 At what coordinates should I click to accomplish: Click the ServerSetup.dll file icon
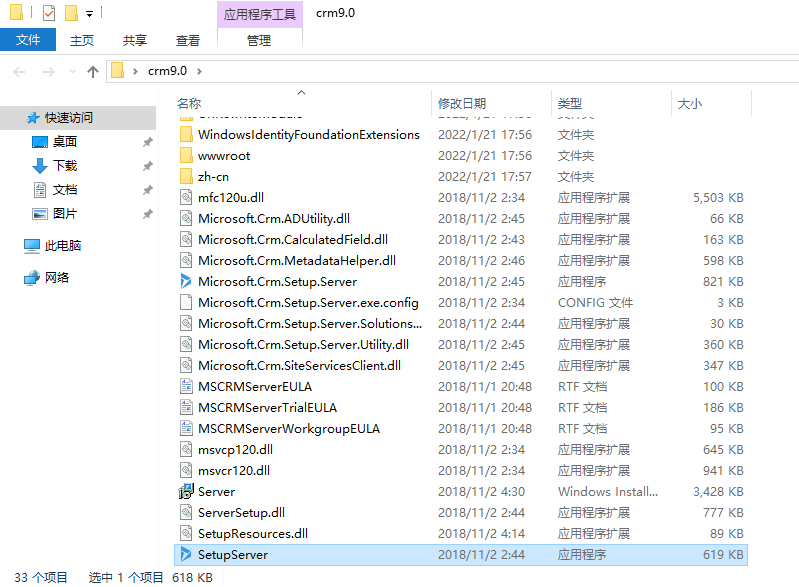[186, 512]
